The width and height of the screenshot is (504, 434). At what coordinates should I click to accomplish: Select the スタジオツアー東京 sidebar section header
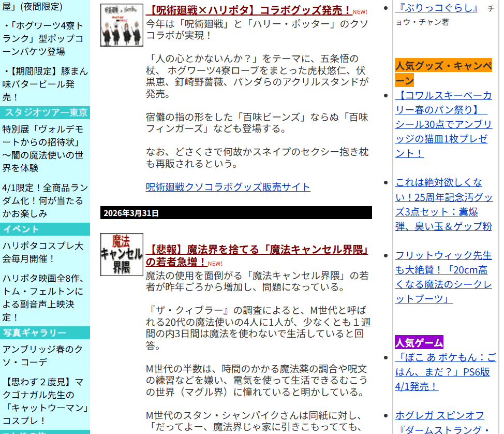(x=45, y=113)
